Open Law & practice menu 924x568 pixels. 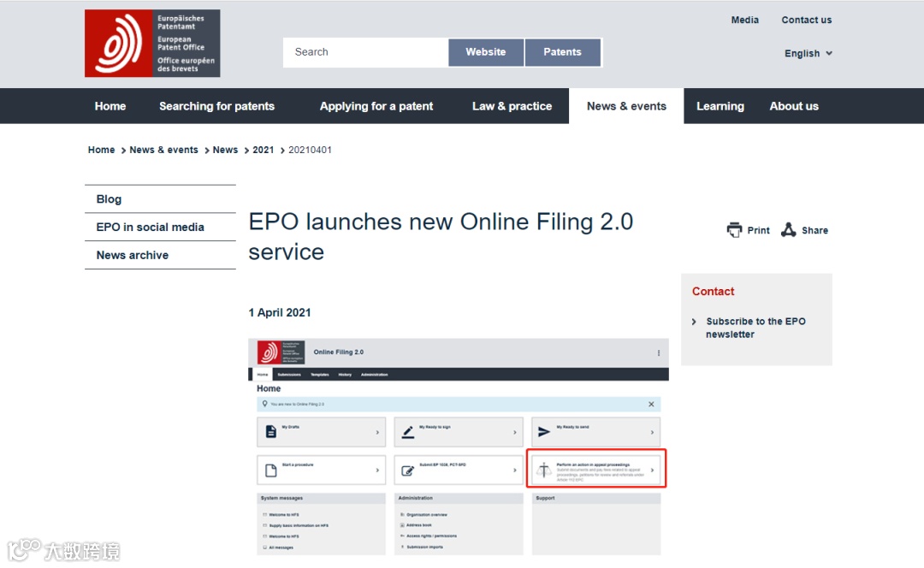tap(512, 106)
